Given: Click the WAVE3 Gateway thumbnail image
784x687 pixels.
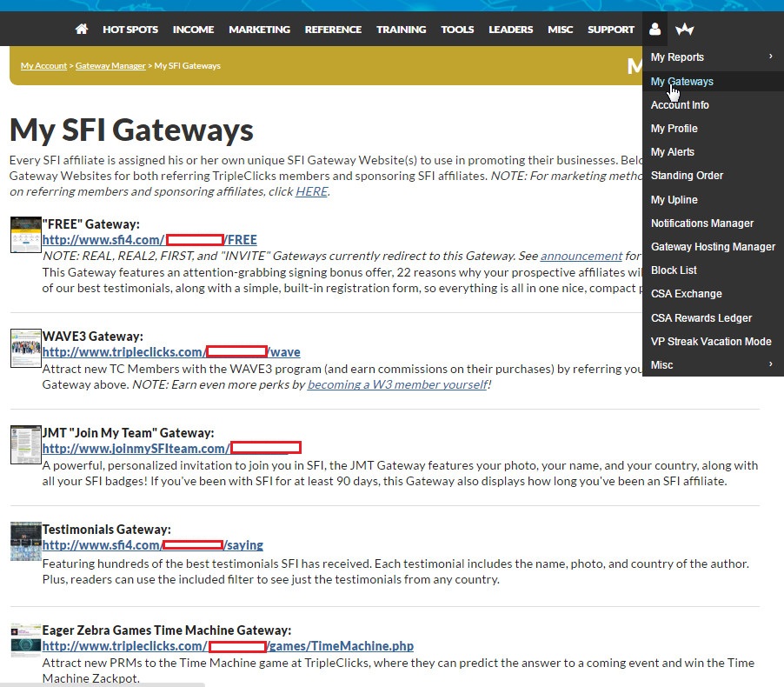Looking at the screenshot, I should (26, 348).
